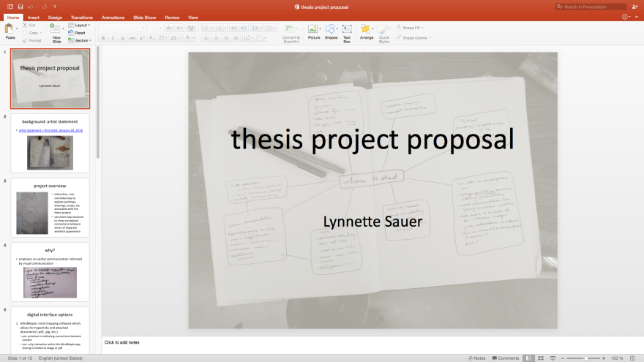The width and height of the screenshot is (644, 362).
Task: Open the Shapes gallery icon
Action: tap(330, 29)
